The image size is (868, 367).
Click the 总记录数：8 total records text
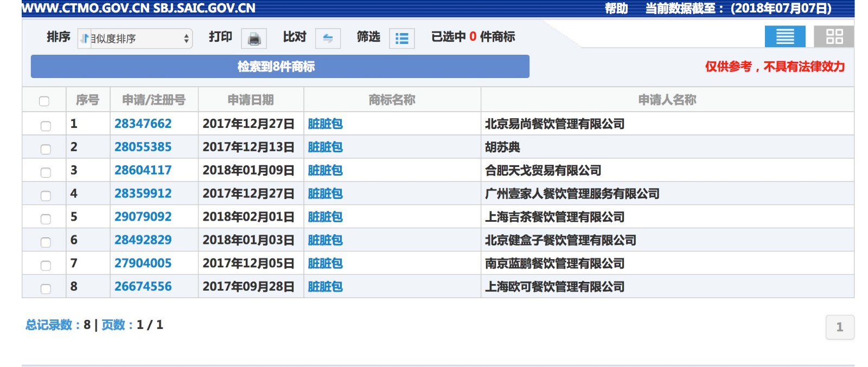58,325
